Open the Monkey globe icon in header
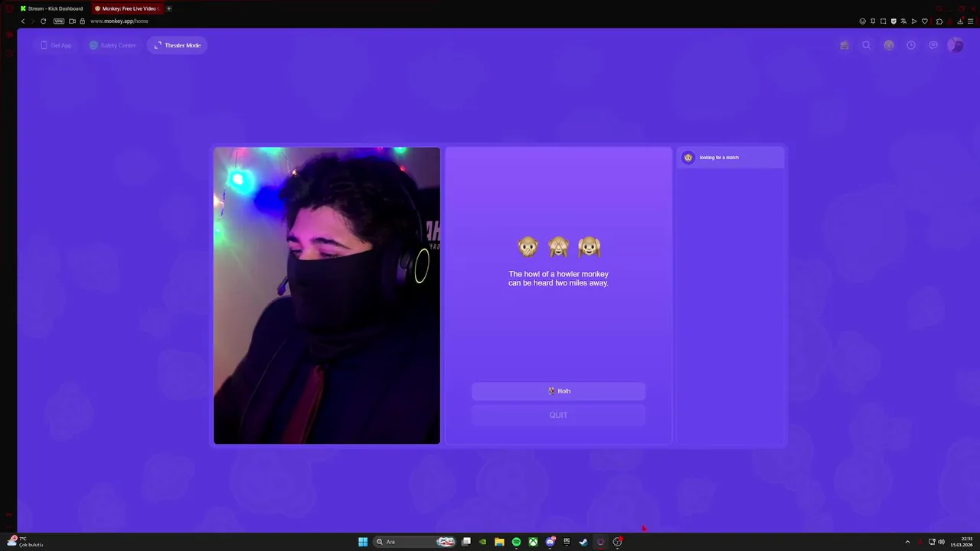Screen dimensions: 980x551 click(889, 45)
